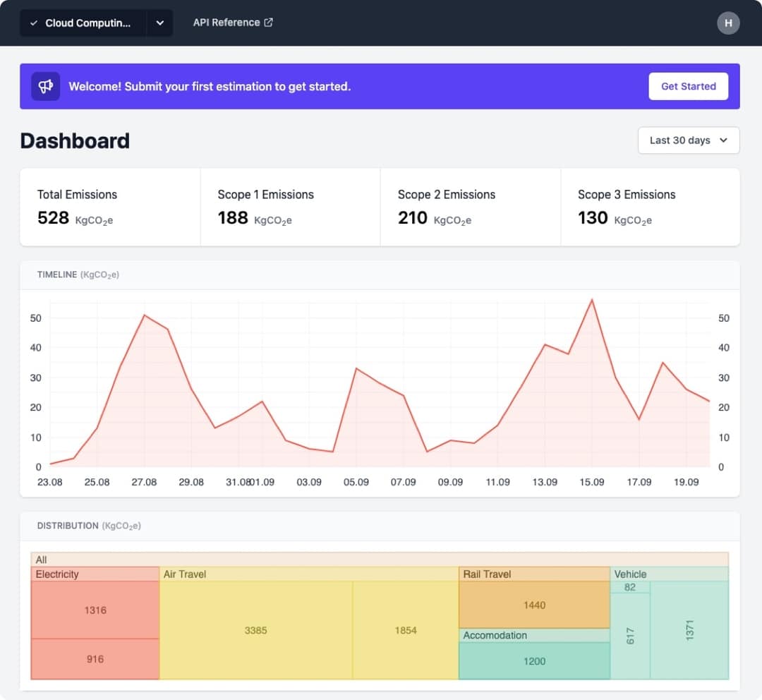Select the Scope 3 Emissions card
762x700 pixels.
pos(650,207)
